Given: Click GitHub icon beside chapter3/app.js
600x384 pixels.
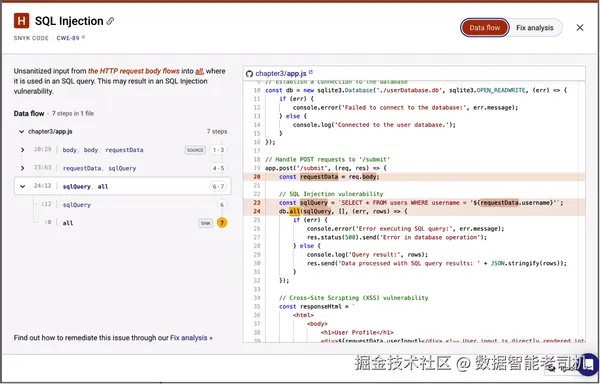Looking at the screenshot, I should pyautogui.click(x=249, y=73).
